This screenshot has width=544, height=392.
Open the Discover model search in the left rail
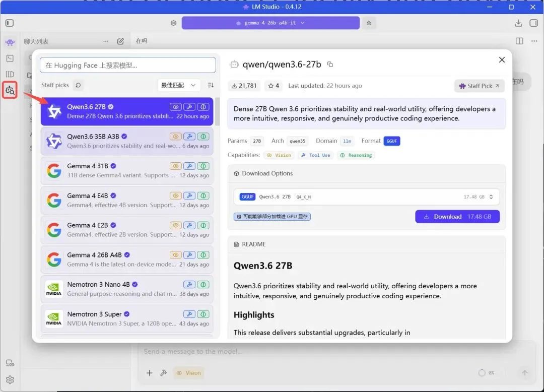(10, 90)
